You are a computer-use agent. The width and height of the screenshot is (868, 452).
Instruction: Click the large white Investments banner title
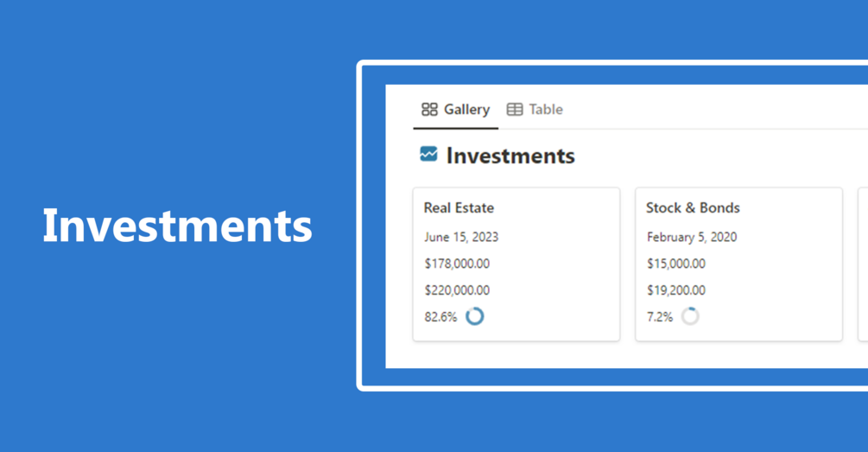(177, 226)
